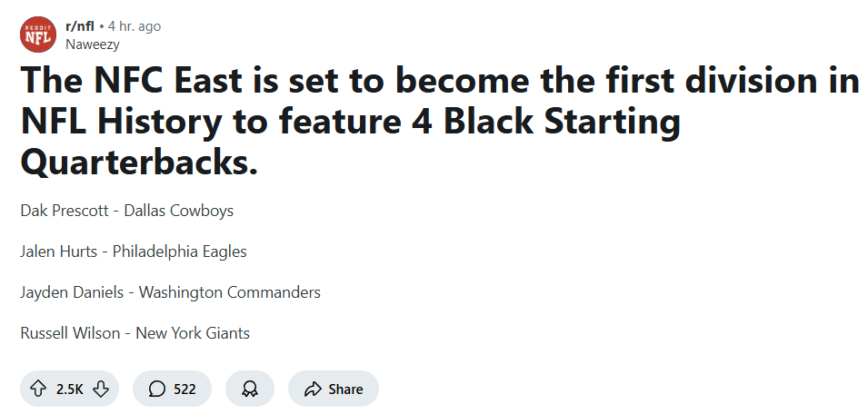Screen dimensions: 868x414
Task: Click the red r/nfl community avatar
Action: point(38,34)
